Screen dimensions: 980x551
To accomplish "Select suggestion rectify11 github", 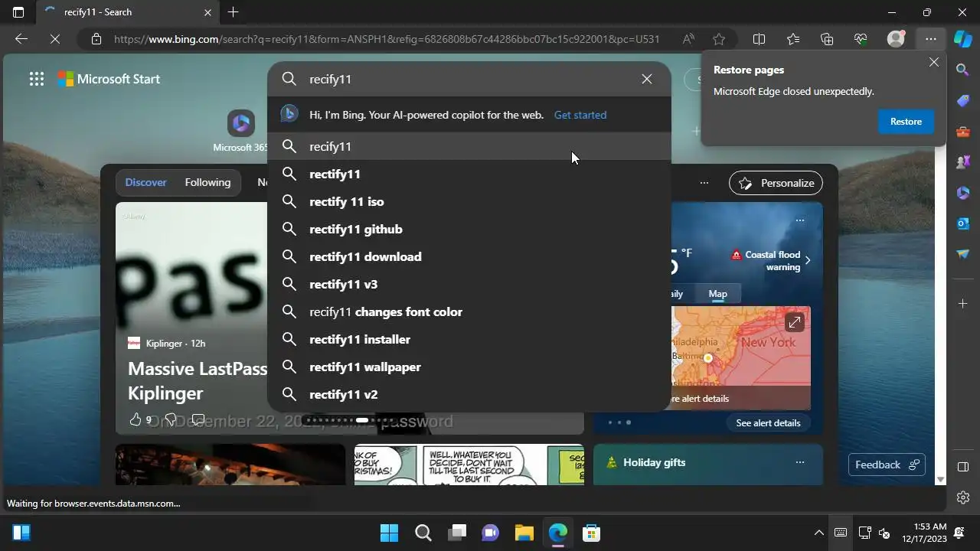I will pos(469,229).
